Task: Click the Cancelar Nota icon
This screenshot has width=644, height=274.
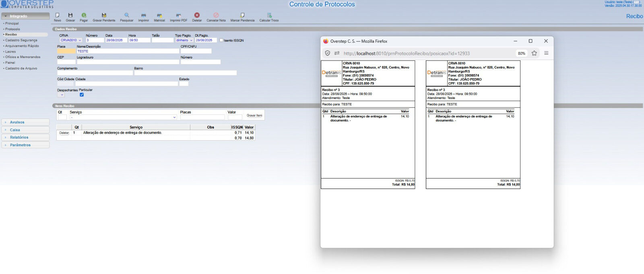Action: [216, 15]
